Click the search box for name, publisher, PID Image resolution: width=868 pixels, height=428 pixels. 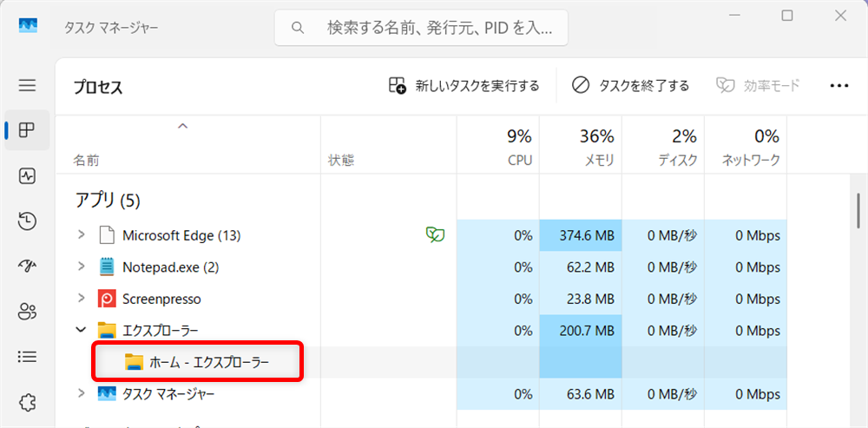[421, 27]
